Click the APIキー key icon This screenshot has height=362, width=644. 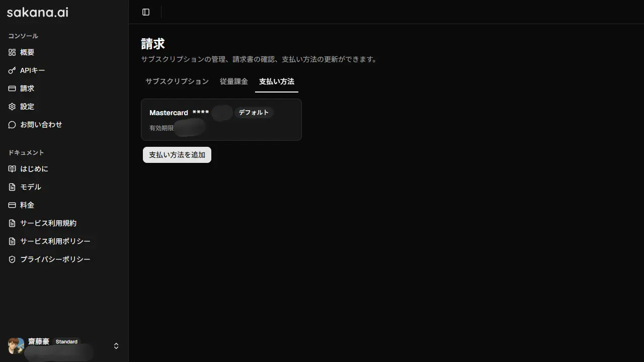pos(12,70)
